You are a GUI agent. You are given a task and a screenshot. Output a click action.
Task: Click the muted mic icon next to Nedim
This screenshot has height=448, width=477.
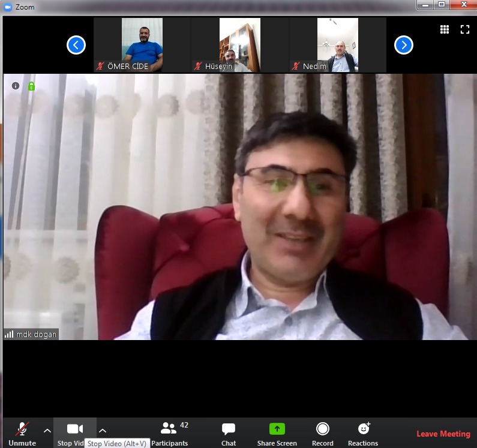(x=296, y=66)
